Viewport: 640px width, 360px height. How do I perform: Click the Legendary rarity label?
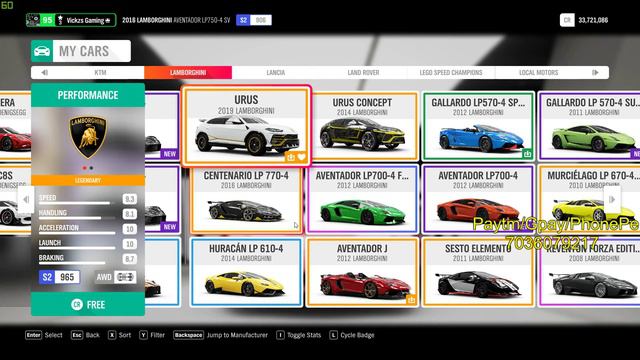pyautogui.click(x=88, y=180)
